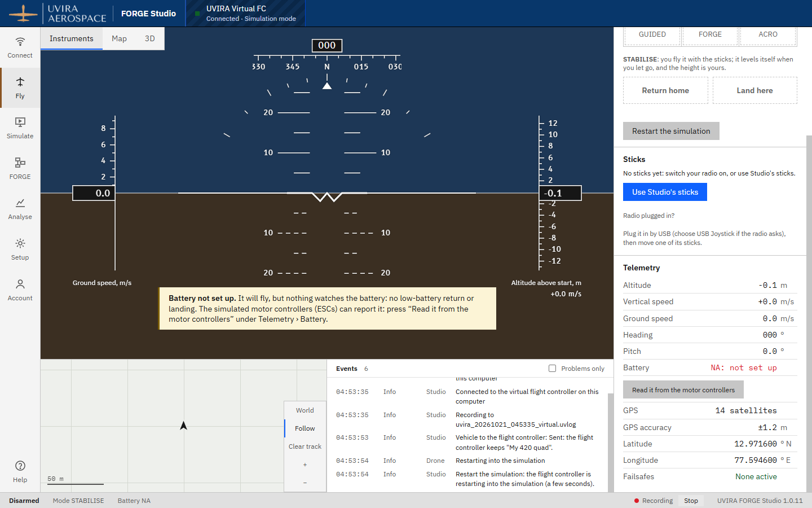The image size is (812, 508).
Task: Open the Connect section in the sidebar
Action: click(20, 47)
